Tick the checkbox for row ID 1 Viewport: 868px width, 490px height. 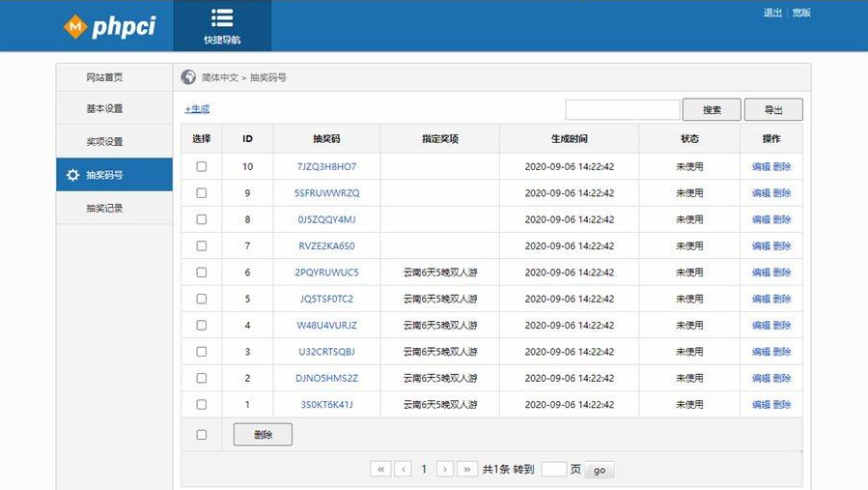coord(202,405)
